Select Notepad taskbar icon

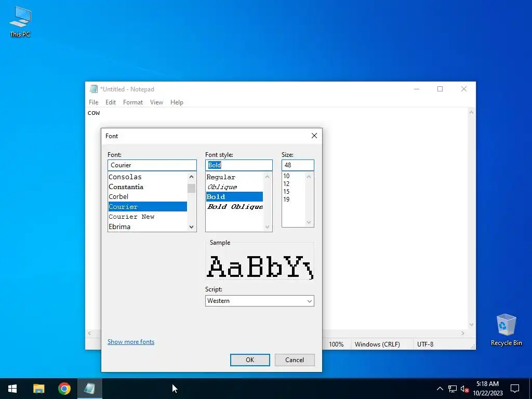point(89,389)
